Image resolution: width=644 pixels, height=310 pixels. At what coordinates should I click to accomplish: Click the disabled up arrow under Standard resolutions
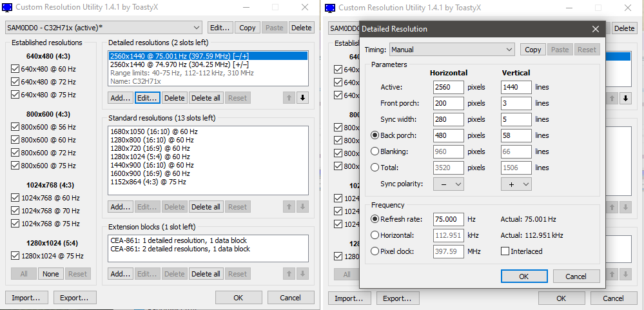289,207
